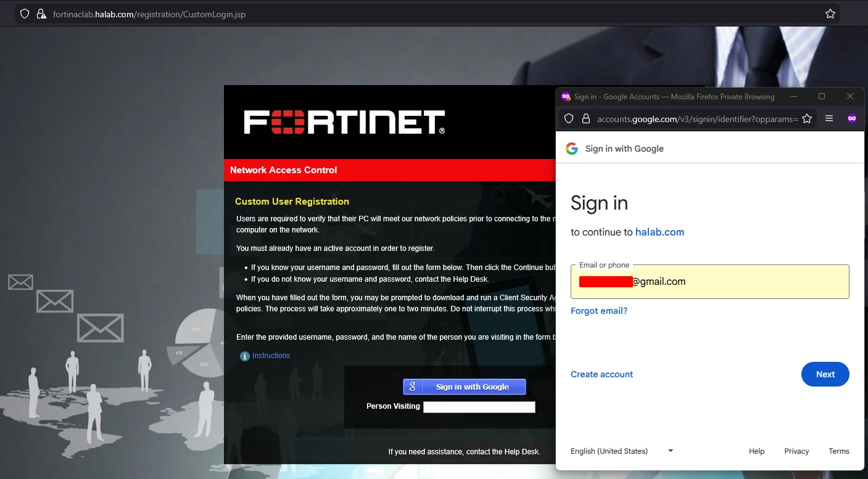Open the English (United States) language dropdown

(622, 451)
